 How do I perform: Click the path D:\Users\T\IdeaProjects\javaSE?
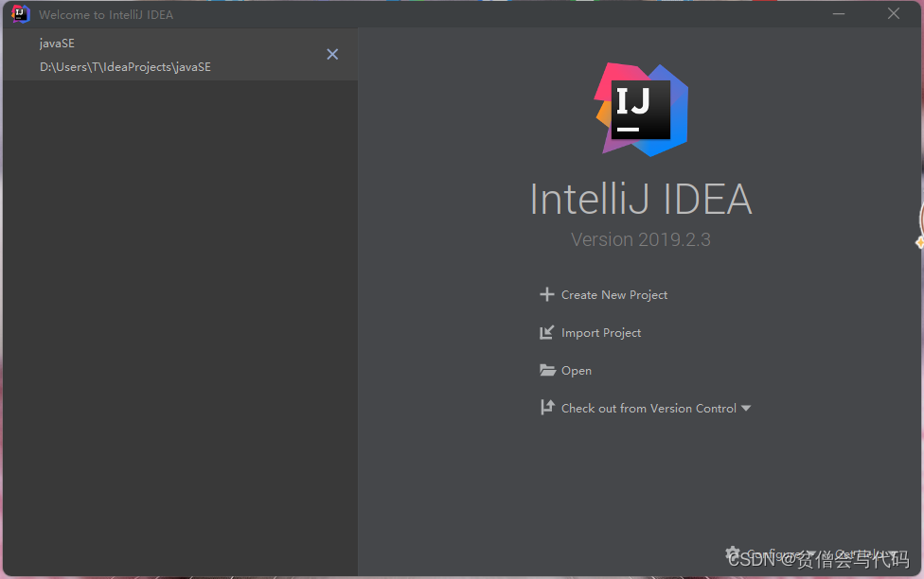tap(125, 67)
